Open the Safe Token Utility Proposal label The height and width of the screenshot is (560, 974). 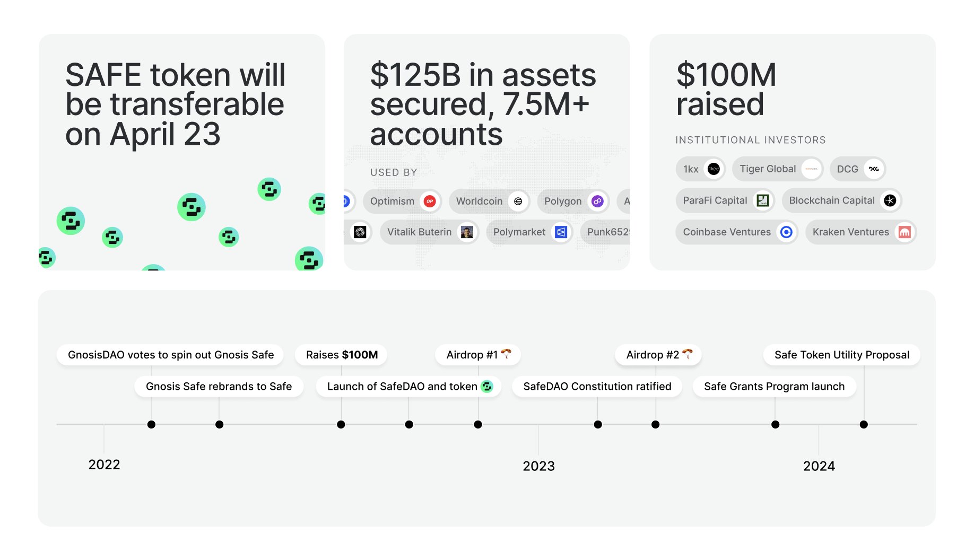(x=841, y=355)
